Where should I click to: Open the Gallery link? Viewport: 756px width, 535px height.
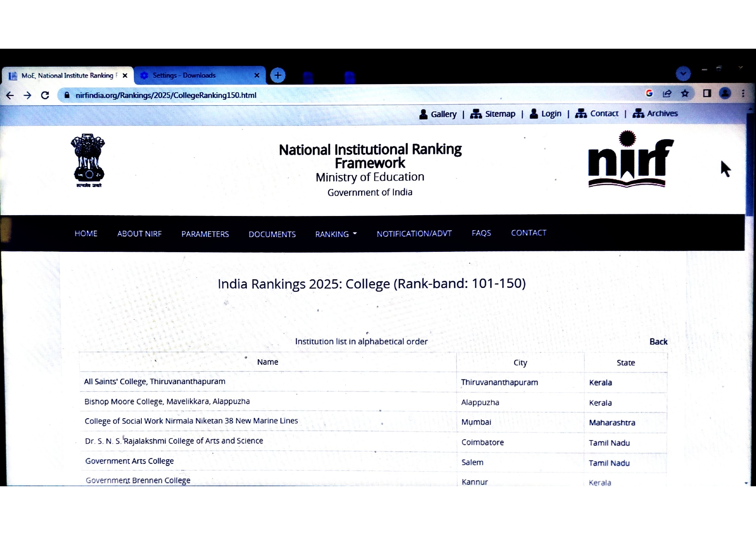coord(444,114)
